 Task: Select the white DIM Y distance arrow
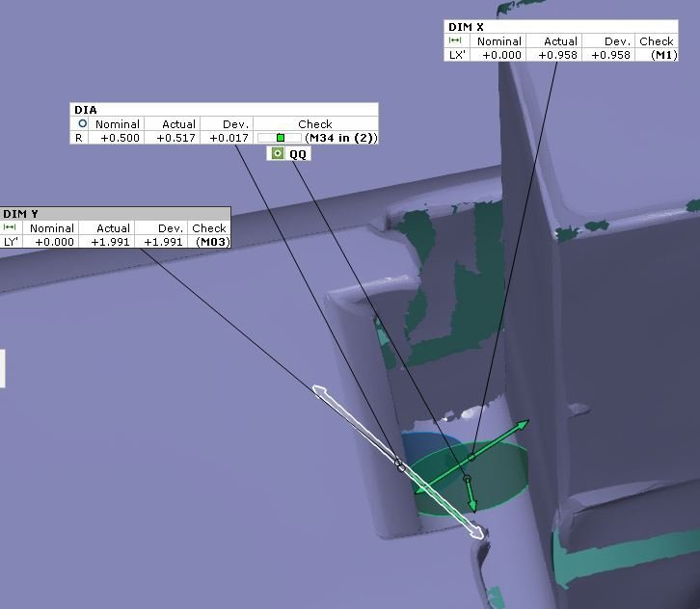pyautogui.click(x=397, y=462)
